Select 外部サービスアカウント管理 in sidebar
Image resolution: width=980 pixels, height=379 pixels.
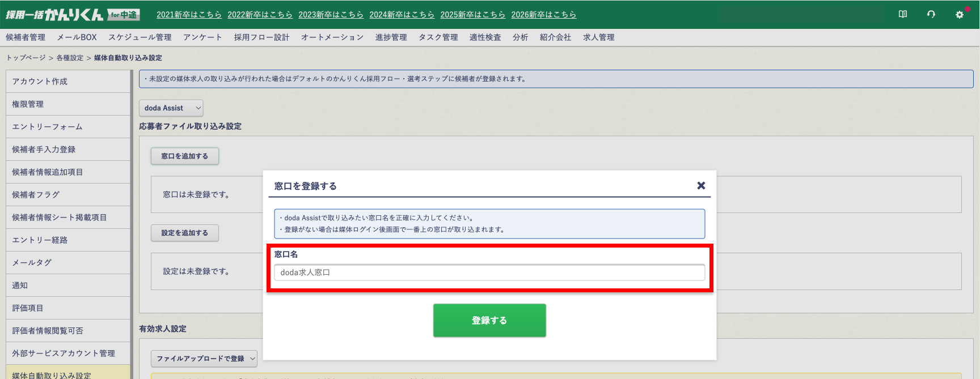(64, 354)
